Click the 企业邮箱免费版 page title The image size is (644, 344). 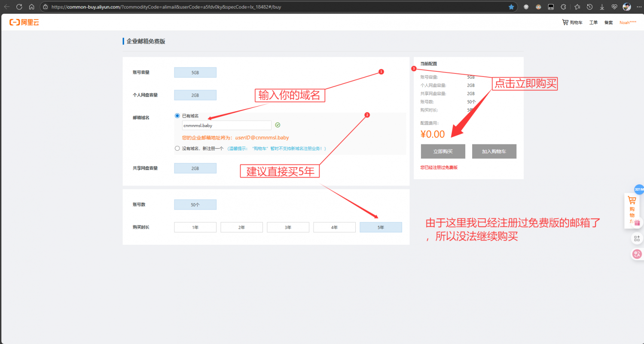146,41
